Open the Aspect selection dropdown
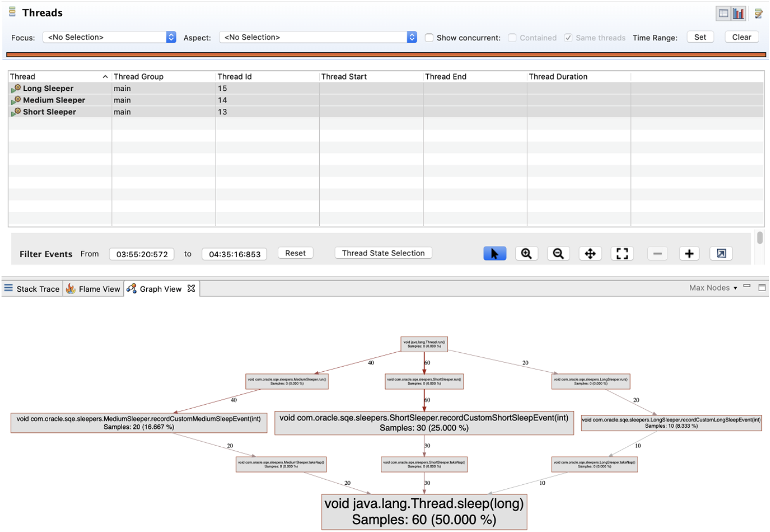 tap(411, 36)
